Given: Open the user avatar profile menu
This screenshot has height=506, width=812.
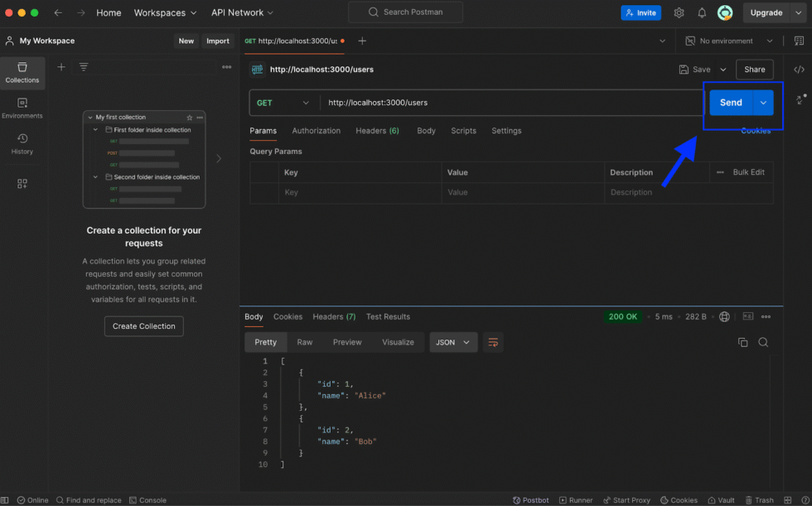Looking at the screenshot, I should click(x=725, y=12).
